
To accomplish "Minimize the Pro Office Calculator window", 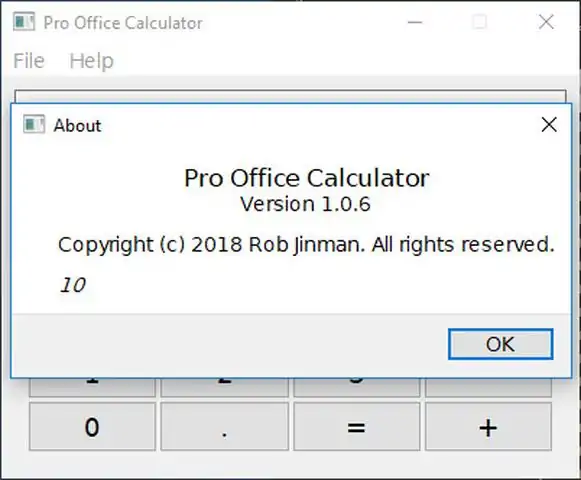I will (x=415, y=22).
